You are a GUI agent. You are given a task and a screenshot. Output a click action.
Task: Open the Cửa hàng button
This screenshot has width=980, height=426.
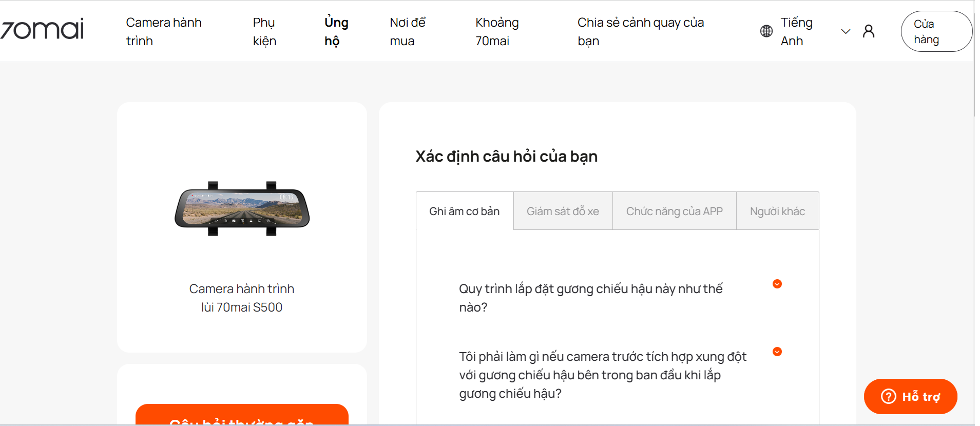click(936, 31)
